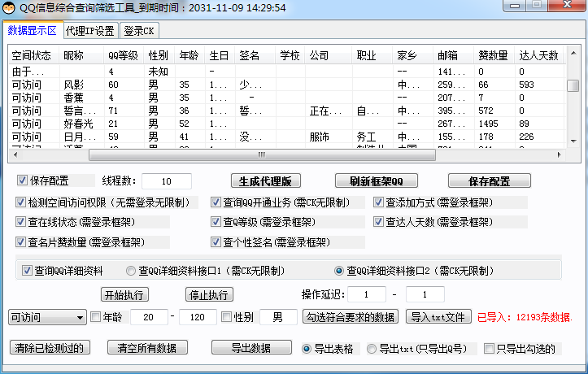
Task: Click the 导入txt文件 button
Action: [x=438, y=317]
